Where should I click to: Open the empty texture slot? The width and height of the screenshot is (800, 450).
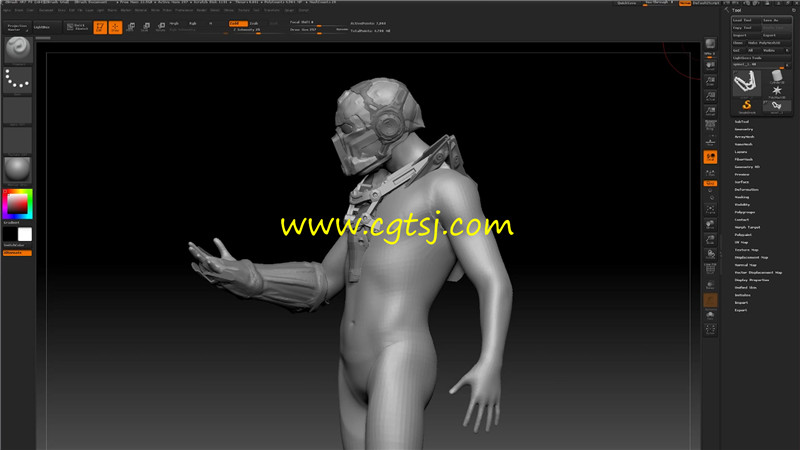point(18,141)
